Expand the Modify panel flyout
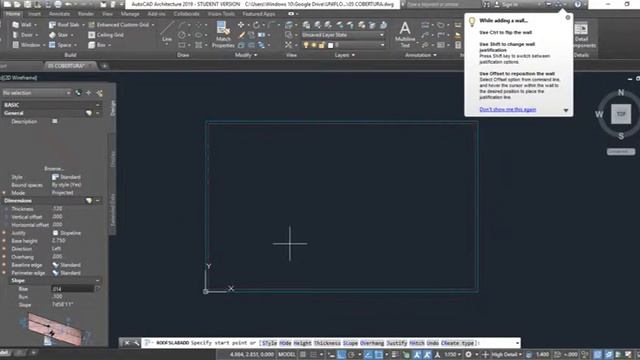The width and height of the screenshot is (640, 360). [246, 55]
